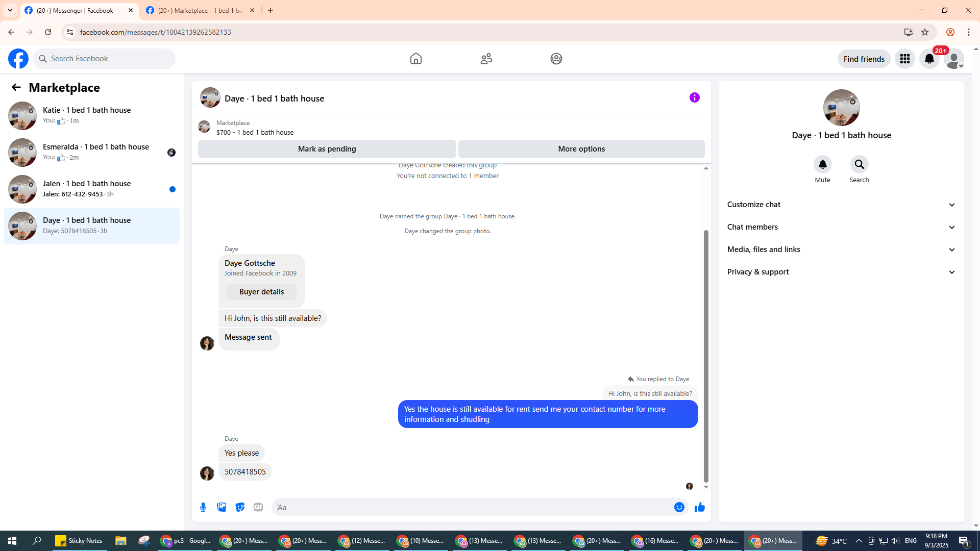Open Windows taskbar search
Viewport: 980px width, 551px height.
37,541
